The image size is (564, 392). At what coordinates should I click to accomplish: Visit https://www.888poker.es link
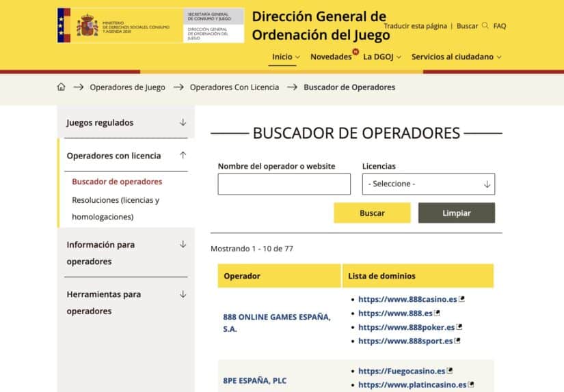pyautogui.click(x=407, y=327)
